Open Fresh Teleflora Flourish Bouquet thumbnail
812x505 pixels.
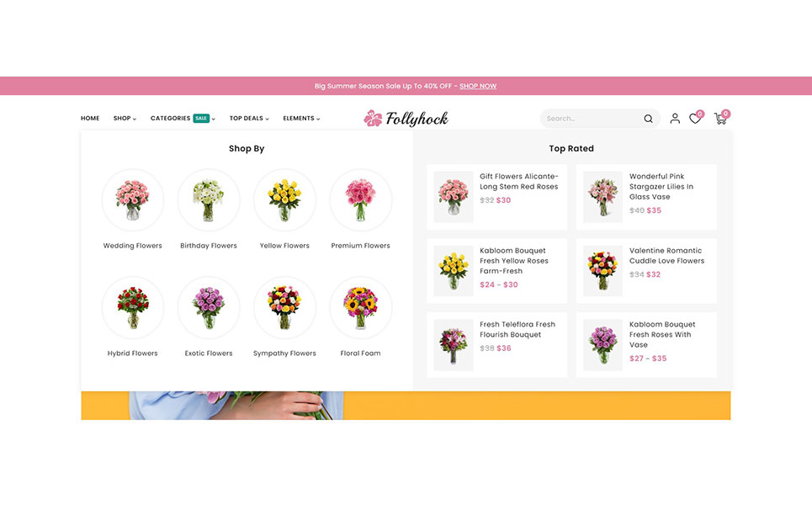(454, 345)
